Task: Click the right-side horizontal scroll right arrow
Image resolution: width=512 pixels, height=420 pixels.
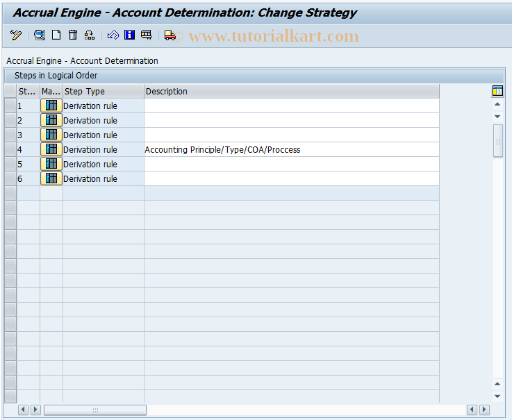Action: tap(484, 409)
